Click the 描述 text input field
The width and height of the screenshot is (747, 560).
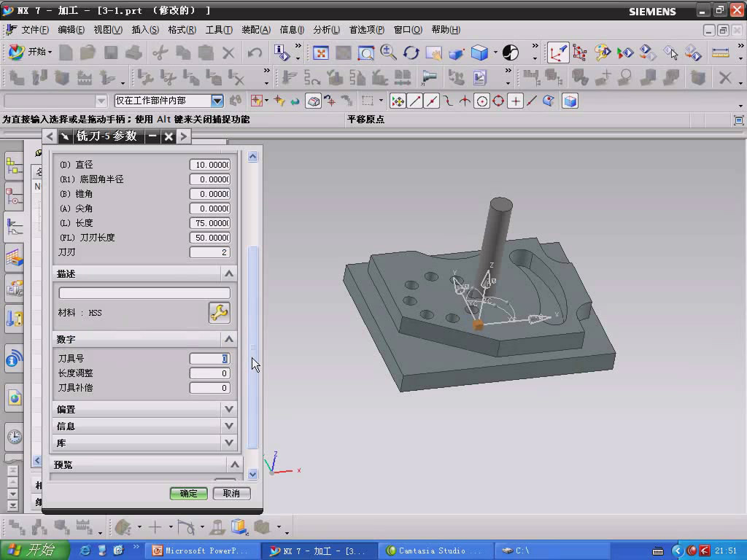point(144,293)
